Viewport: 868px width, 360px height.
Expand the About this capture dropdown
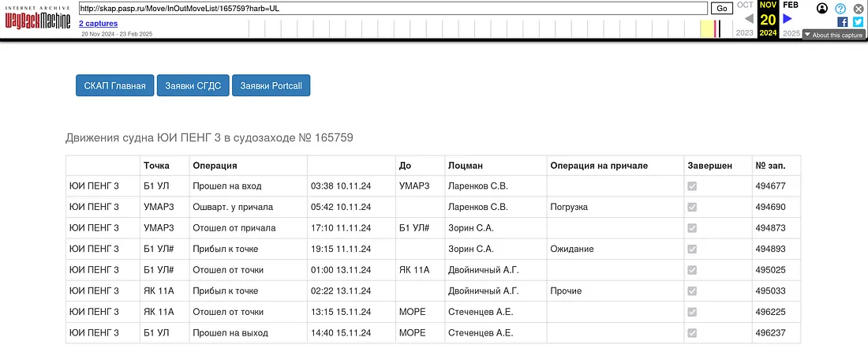[x=833, y=35]
